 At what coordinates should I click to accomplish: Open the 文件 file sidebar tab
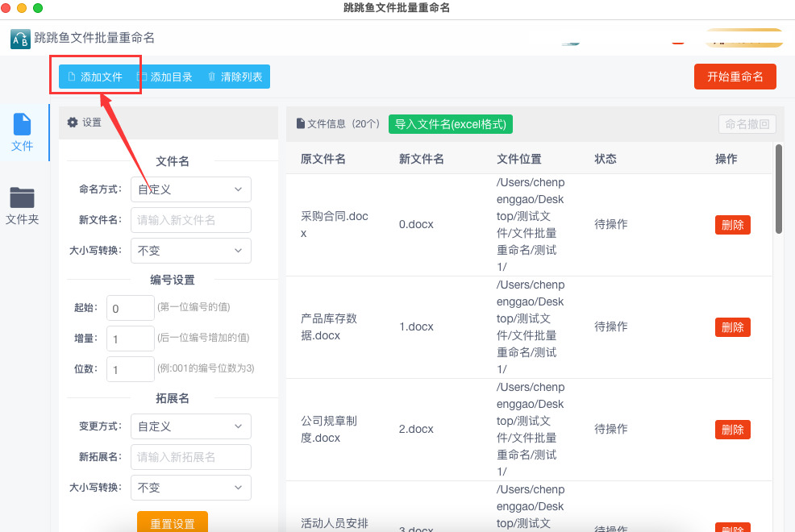[x=23, y=133]
